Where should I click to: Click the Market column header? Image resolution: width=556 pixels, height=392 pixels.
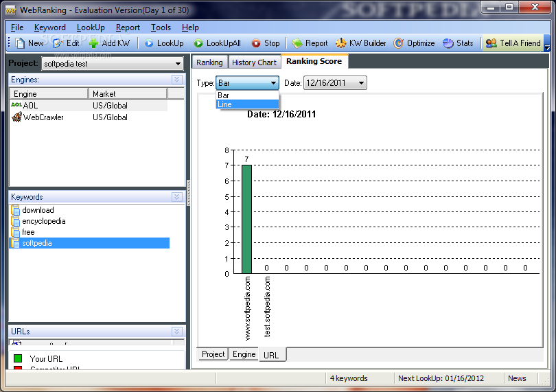[x=127, y=93]
